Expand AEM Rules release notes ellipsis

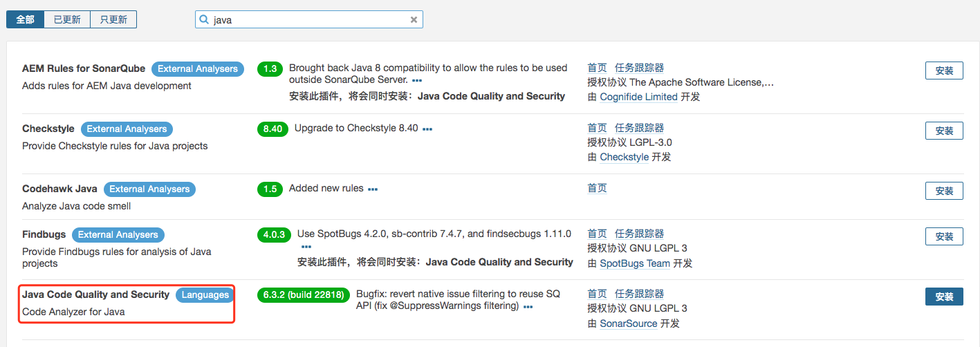tap(417, 82)
